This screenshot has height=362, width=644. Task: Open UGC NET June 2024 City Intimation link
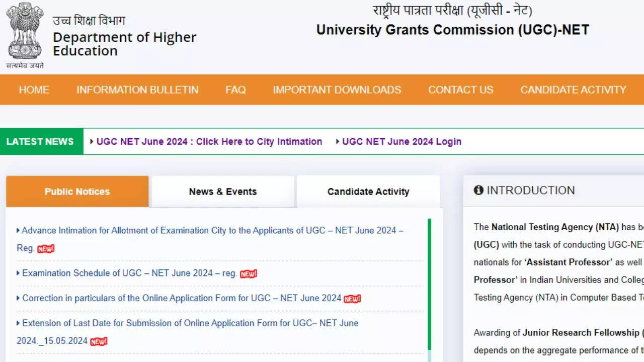(x=209, y=142)
